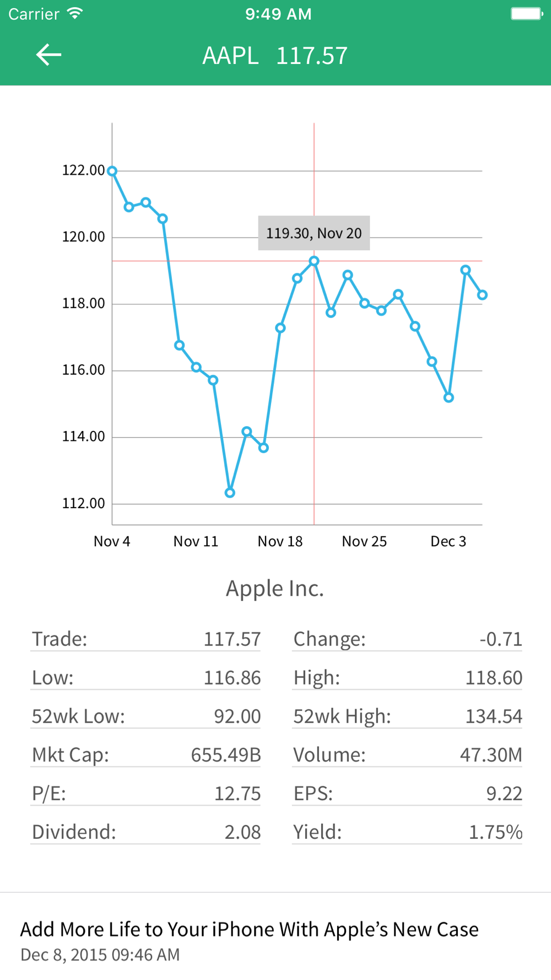551x980 pixels.
Task: Tap the back arrow in header
Action: pyautogui.click(x=48, y=55)
